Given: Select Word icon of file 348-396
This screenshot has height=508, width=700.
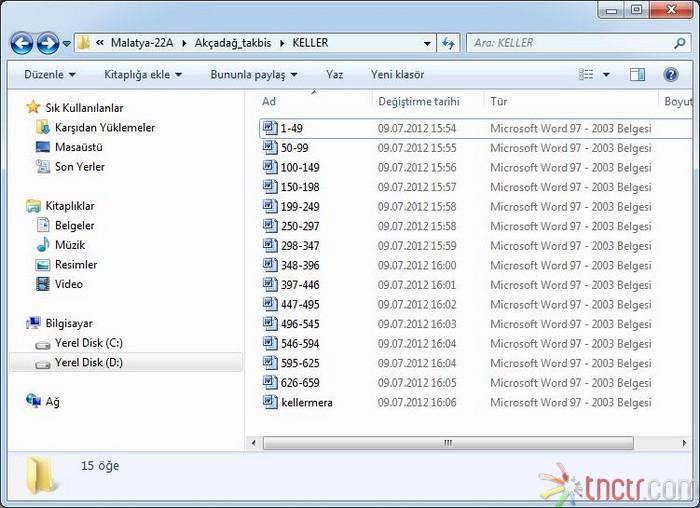Looking at the screenshot, I should point(270,265).
